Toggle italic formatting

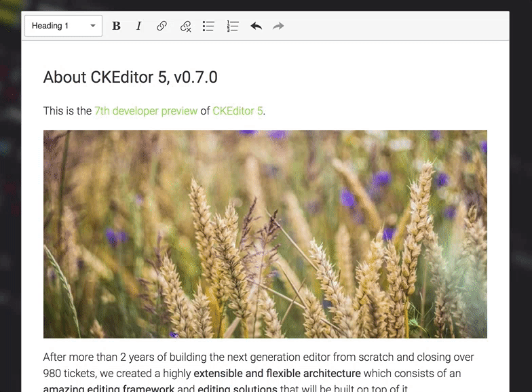138,26
